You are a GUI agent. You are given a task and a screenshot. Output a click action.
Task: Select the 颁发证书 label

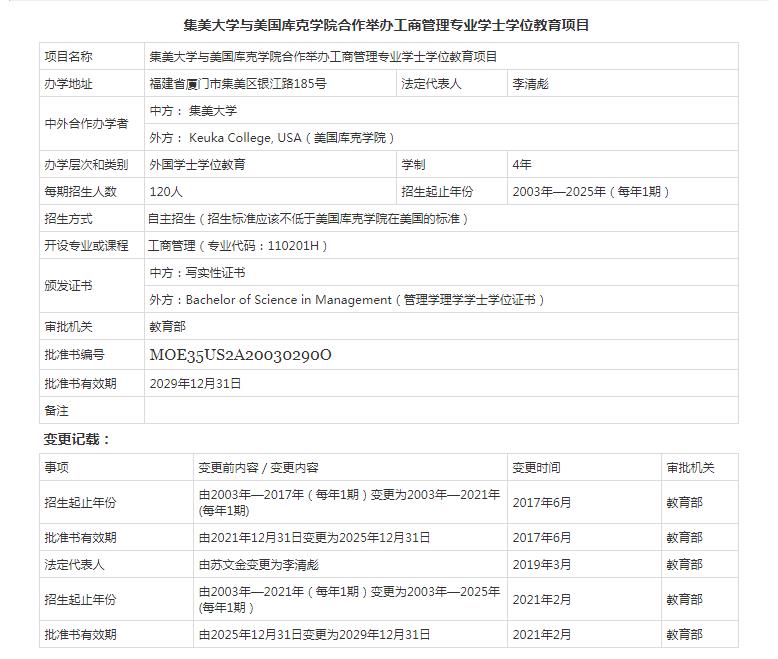coord(68,285)
